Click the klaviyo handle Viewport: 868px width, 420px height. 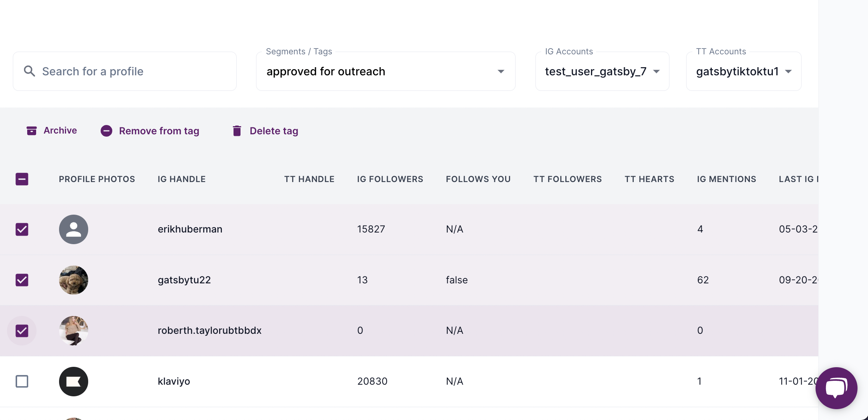[174, 381]
